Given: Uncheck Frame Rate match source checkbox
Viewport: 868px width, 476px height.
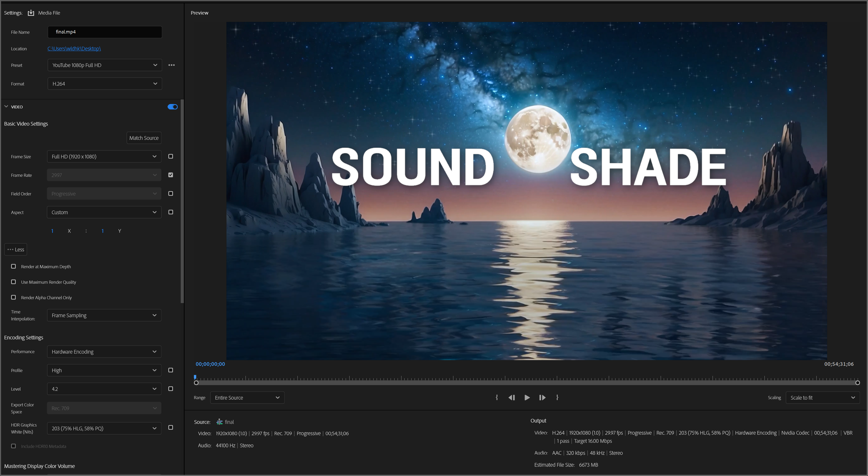Looking at the screenshot, I should [x=171, y=175].
